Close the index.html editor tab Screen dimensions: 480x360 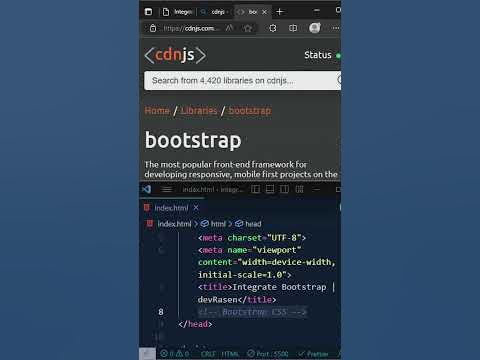pos(196,208)
